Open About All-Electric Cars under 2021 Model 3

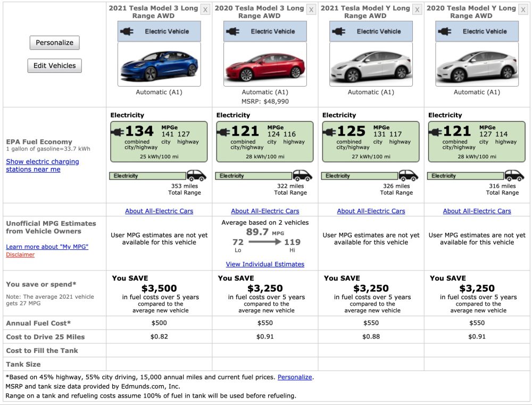(159, 211)
